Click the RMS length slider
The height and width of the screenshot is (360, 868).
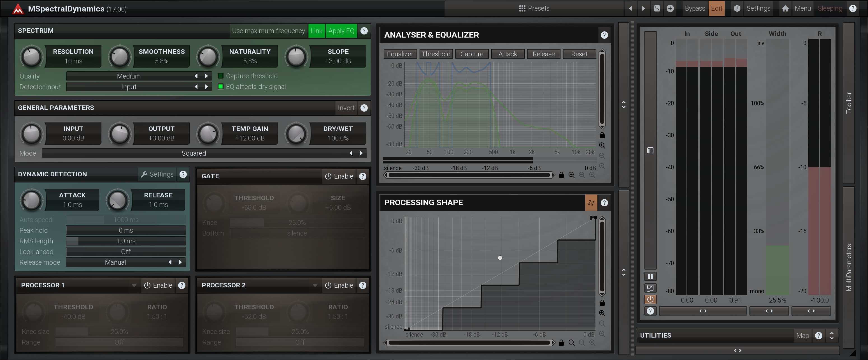tap(126, 241)
